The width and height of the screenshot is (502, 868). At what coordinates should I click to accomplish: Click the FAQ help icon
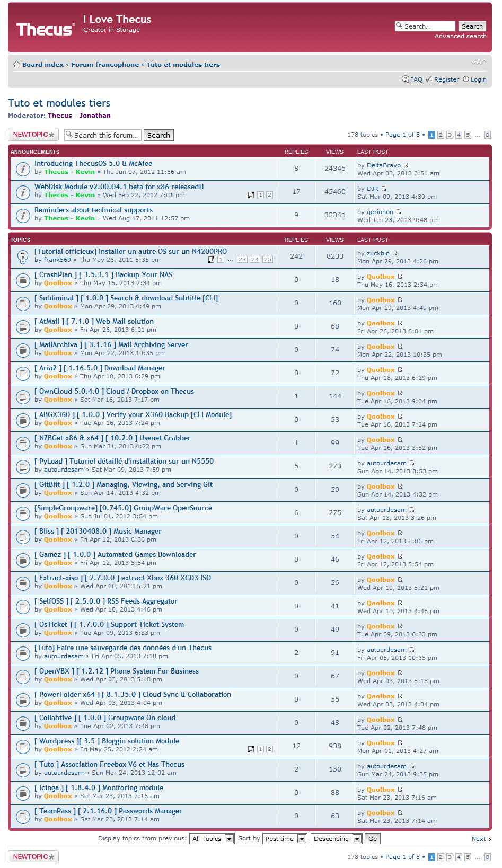click(406, 79)
